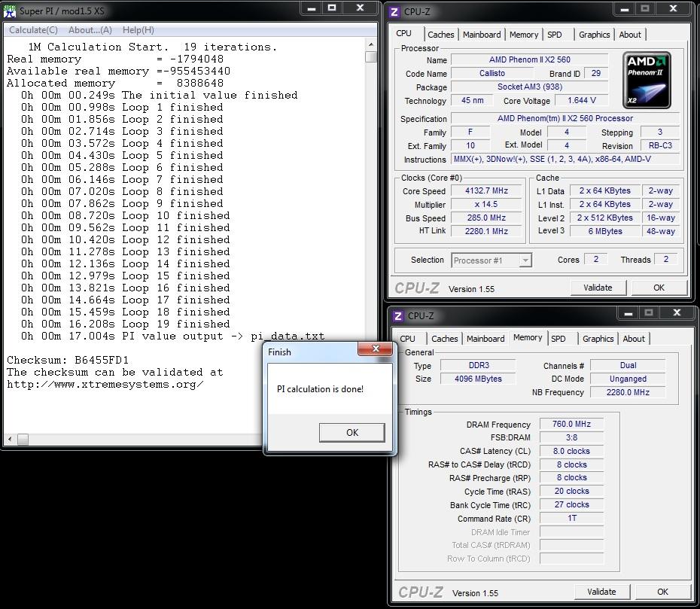
Task: Click the Multiplier value x 14.5
Action: click(x=486, y=205)
